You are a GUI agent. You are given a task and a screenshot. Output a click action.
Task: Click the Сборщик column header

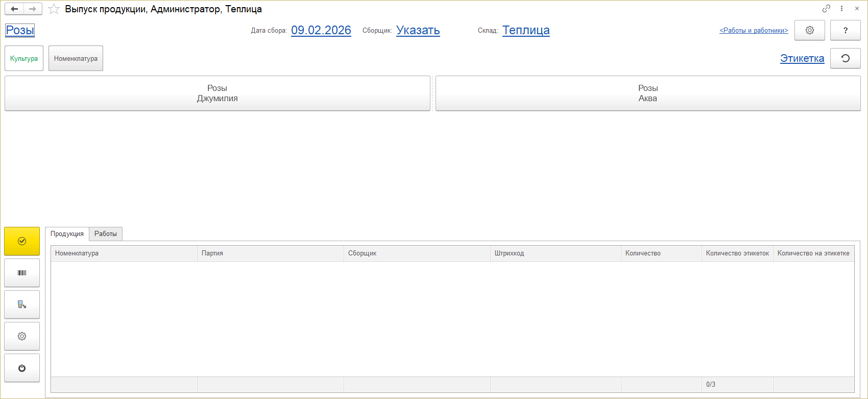click(417, 253)
